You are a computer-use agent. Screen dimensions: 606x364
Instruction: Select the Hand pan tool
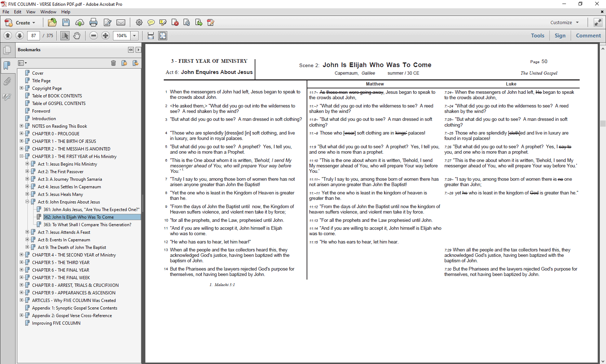pos(77,35)
